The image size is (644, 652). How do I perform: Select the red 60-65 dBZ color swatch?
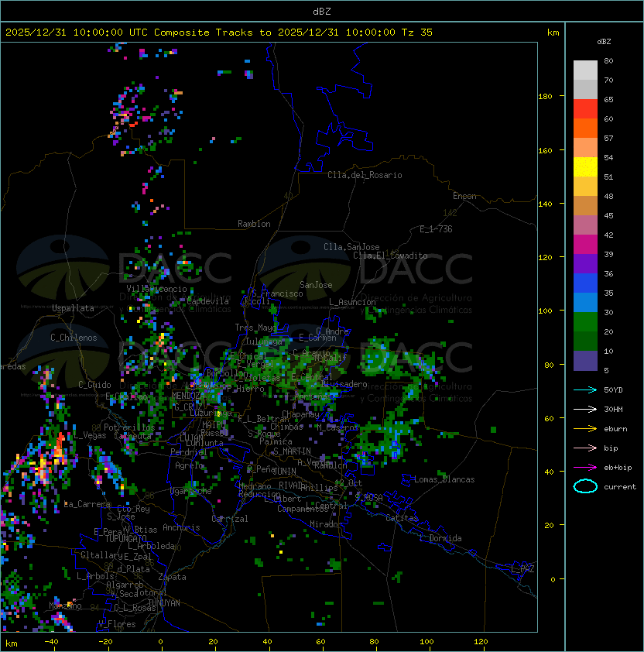585,109
